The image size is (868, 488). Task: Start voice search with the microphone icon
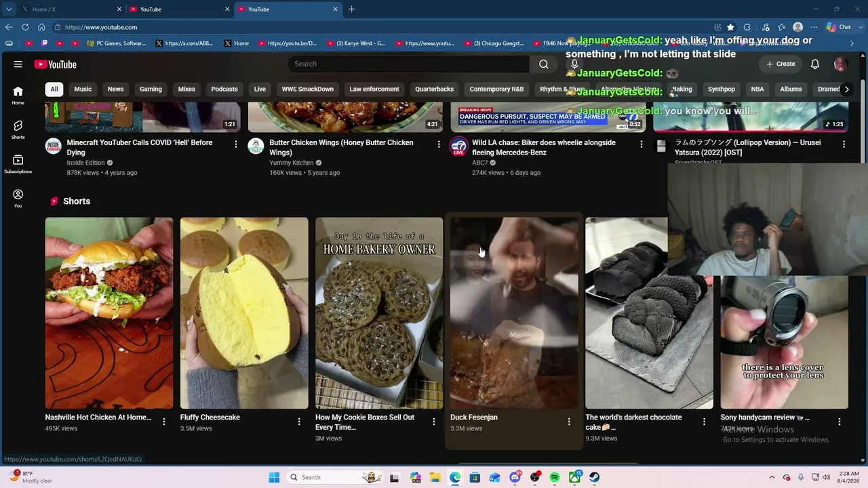574,64
